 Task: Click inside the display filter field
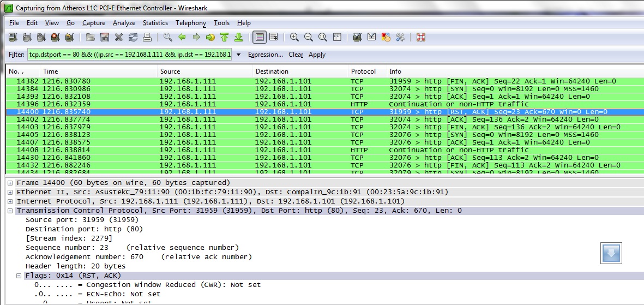[130, 55]
